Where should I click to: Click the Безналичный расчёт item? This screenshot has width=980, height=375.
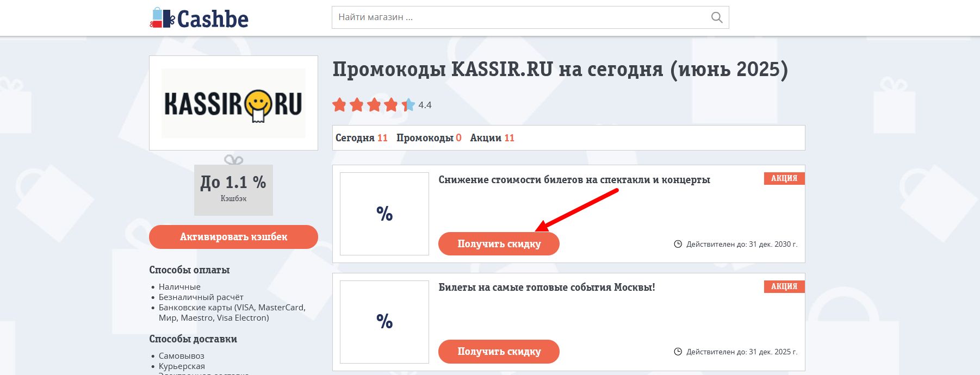(201, 297)
